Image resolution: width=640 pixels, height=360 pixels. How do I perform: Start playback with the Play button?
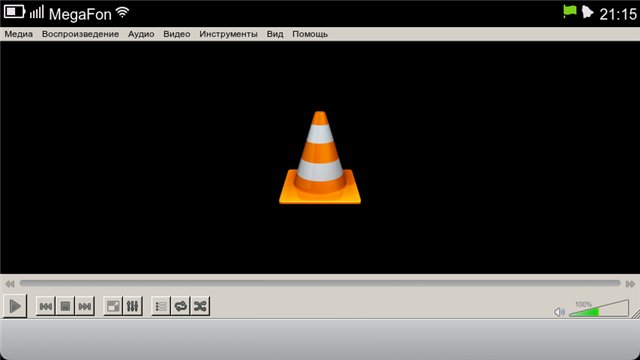pyautogui.click(x=15, y=306)
